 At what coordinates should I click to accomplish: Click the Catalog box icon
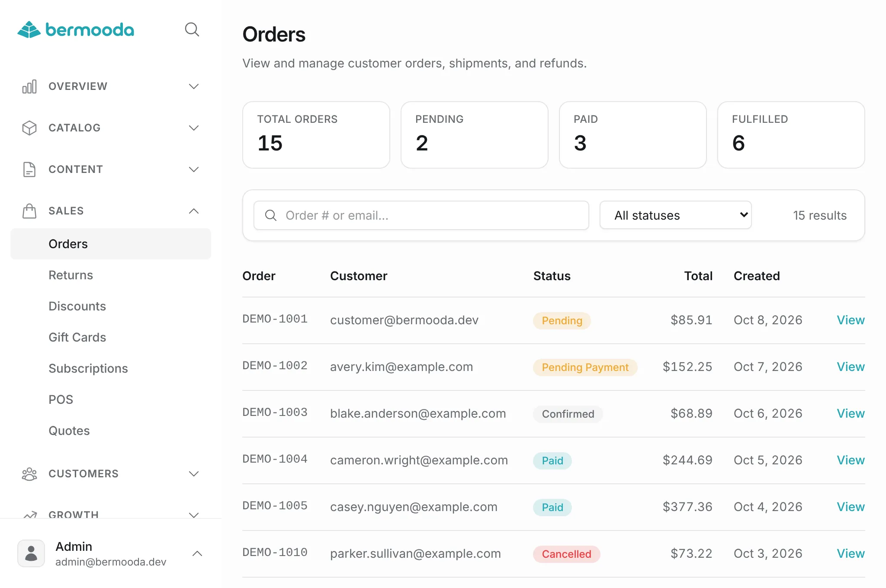tap(29, 128)
